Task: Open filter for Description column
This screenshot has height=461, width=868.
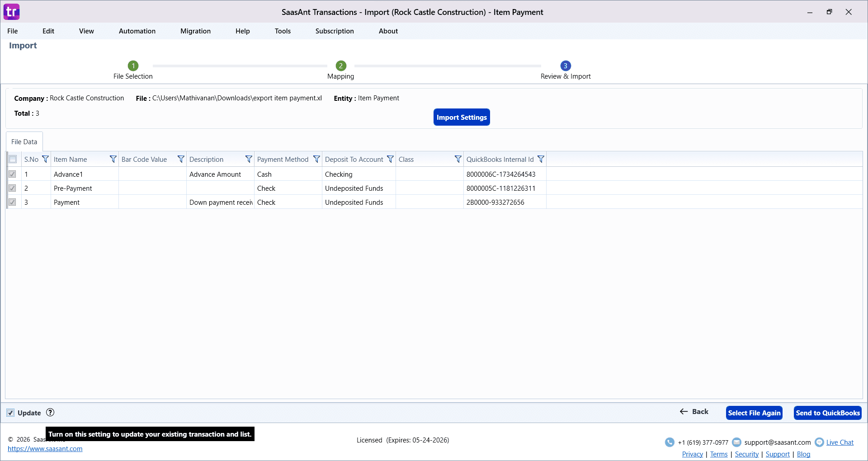Action: tap(249, 159)
